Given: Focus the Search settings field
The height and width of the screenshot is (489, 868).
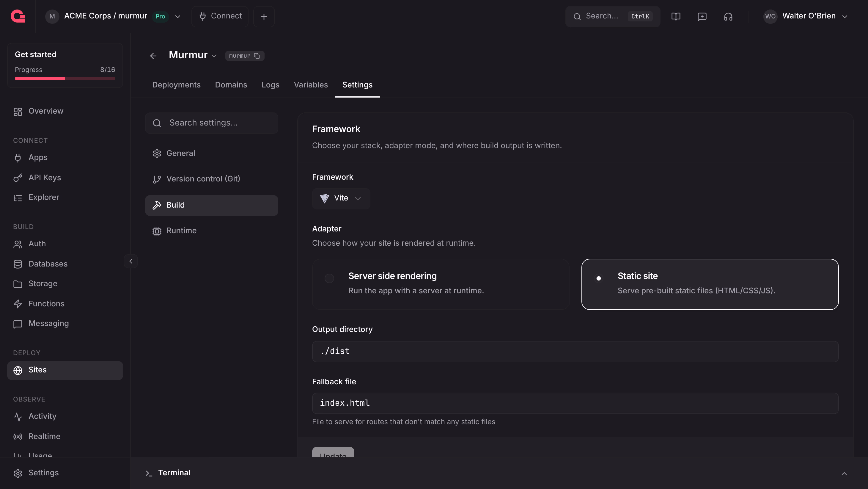Looking at the screenshot, I should (x=211, y=123).
